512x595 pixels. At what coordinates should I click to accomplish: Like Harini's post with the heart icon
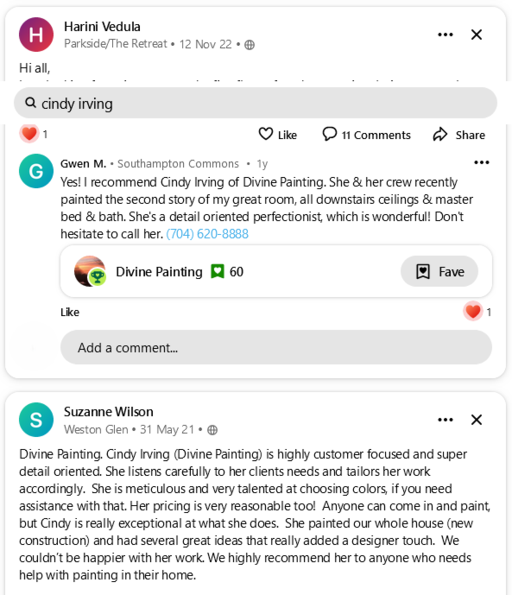pyautogui.click(x=277, y=134)
